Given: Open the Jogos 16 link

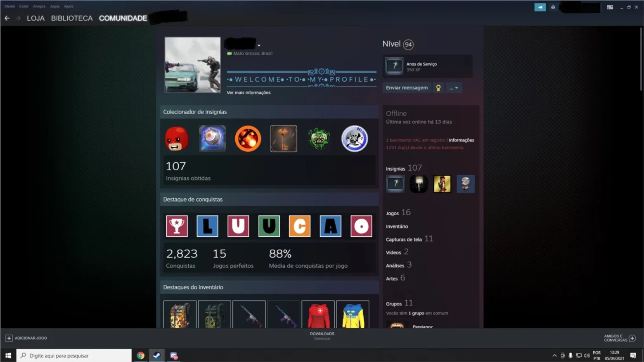Looking at the screenshot, I should coord(398,213).
